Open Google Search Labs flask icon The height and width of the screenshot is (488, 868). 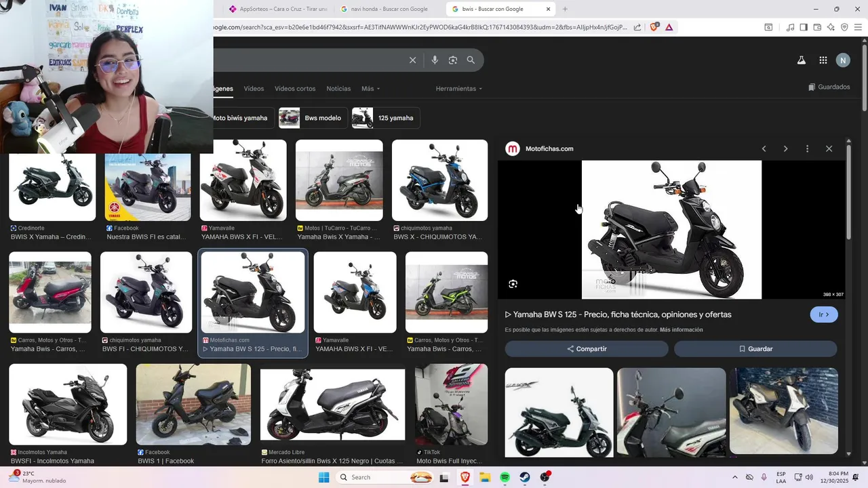point(801,60)
